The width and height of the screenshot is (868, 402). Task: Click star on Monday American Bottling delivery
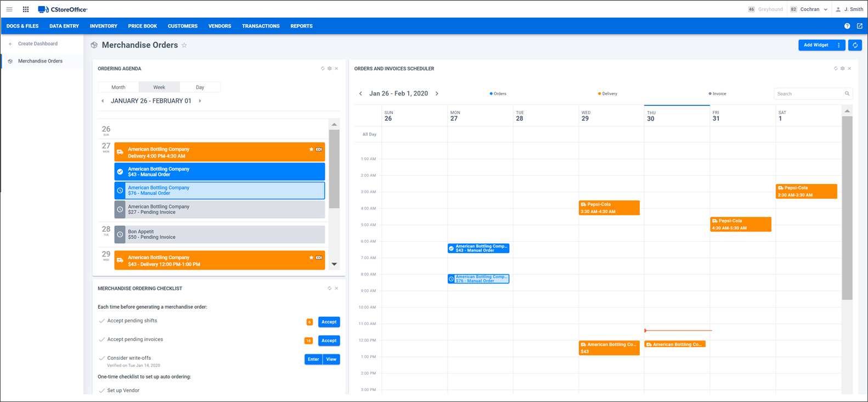pyautogui.click(x=311, y=149)
